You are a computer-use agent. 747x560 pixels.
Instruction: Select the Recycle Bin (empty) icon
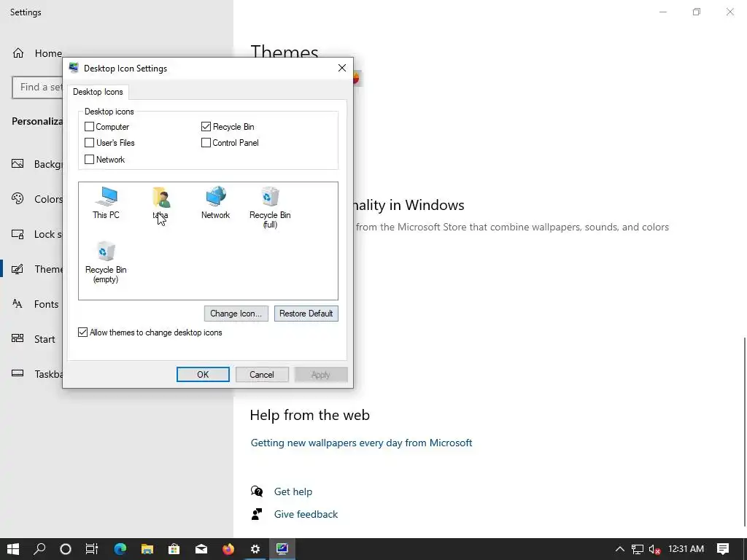(106, 262)
